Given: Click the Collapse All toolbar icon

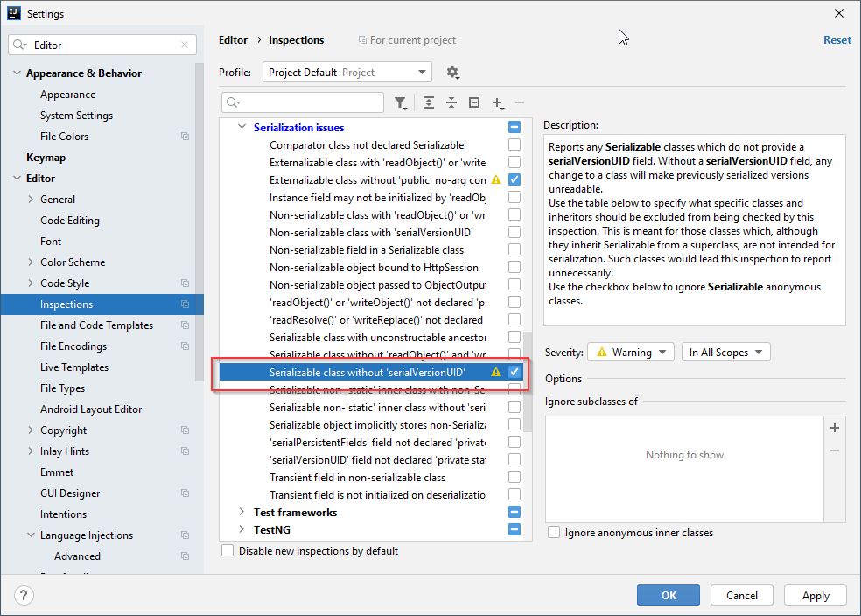Looking at the screenshot, I should click(x=451, y=102).
